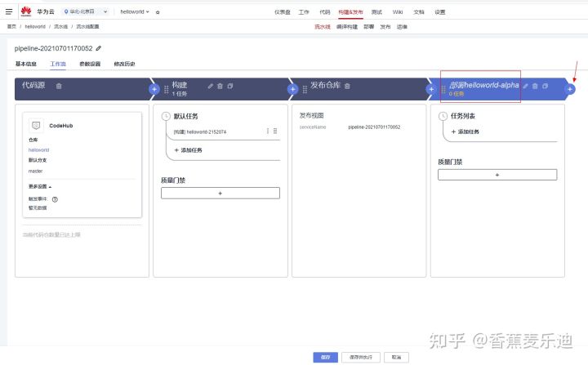The height and width of the screenshot is (365, 588).
Task: Open the 文档 top menu
Action: click(x=418, y=12)
